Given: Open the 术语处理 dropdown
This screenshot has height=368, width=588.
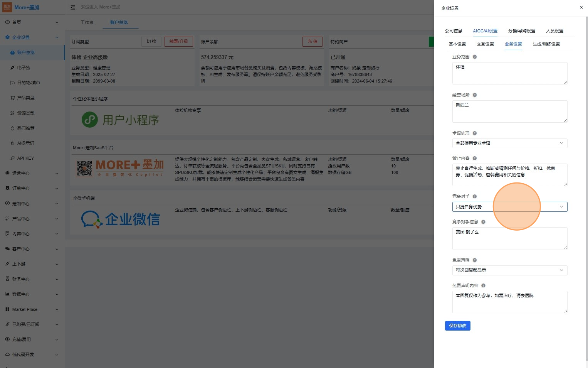Looking at the screenshot, I should (x=509, y=143).
